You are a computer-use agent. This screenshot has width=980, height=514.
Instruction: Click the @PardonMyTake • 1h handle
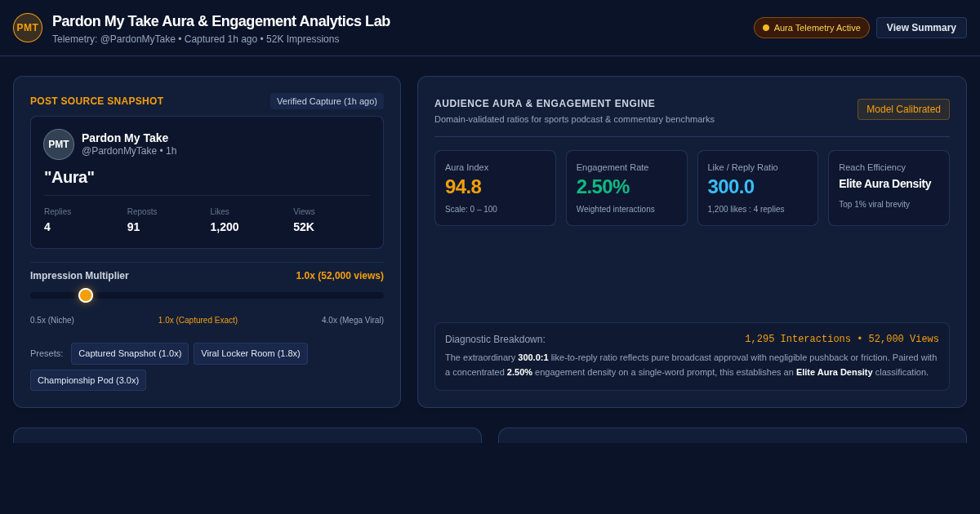(129, 151)
